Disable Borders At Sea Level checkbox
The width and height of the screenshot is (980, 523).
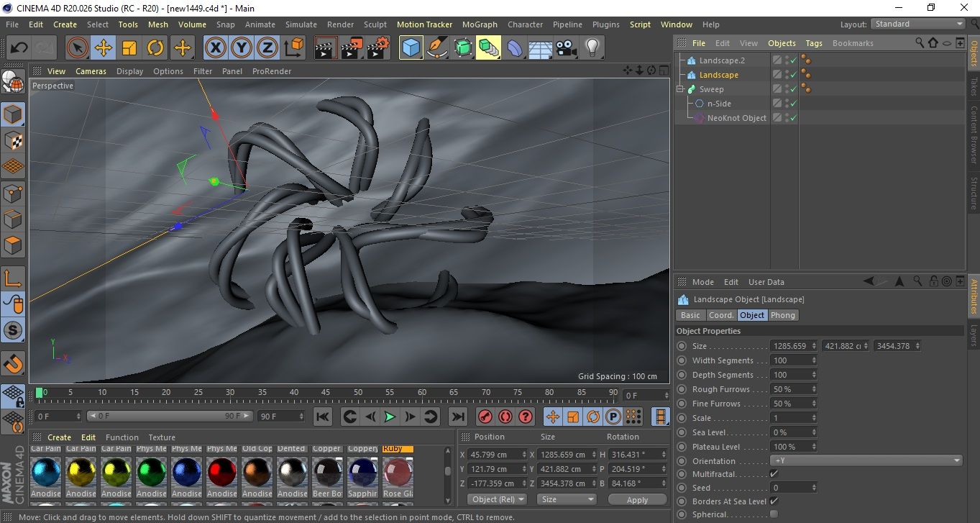coord(774,501)
